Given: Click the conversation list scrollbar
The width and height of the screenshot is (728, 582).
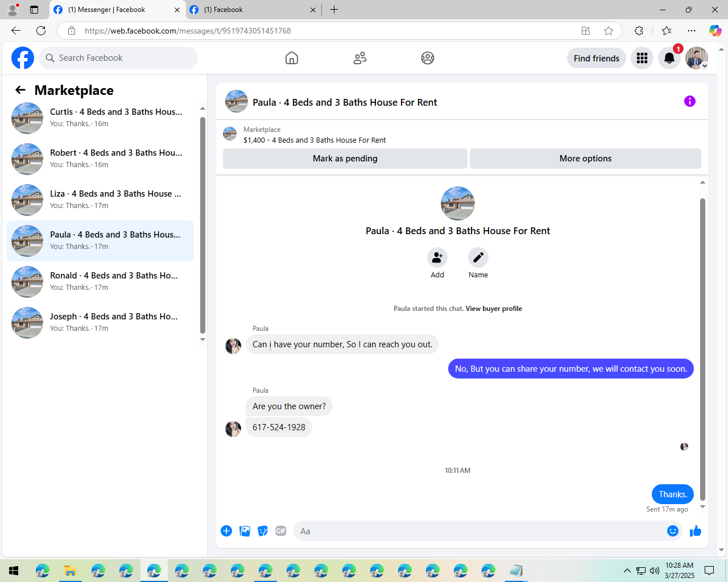Looking at the screenshot, I should click(202, 225).
